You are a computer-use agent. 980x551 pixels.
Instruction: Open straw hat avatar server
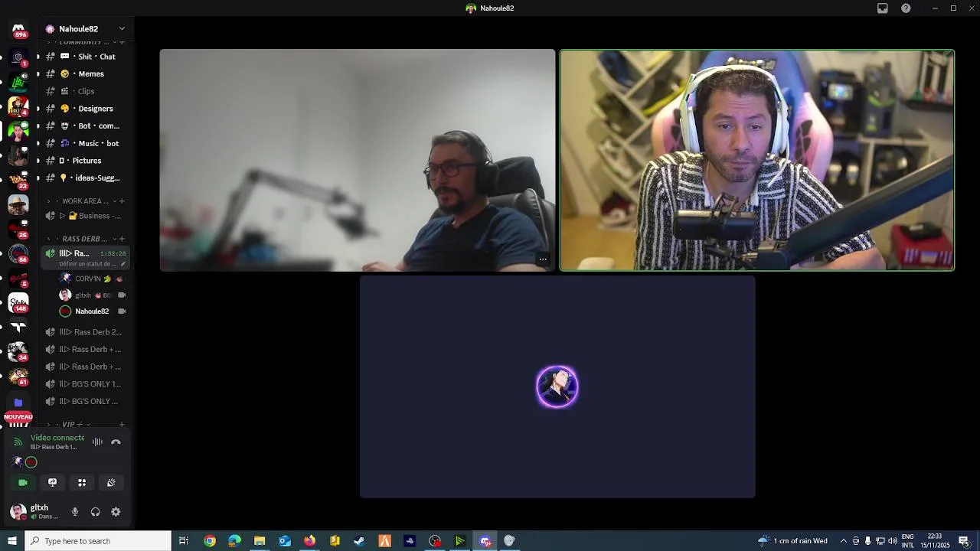(18, 204)
